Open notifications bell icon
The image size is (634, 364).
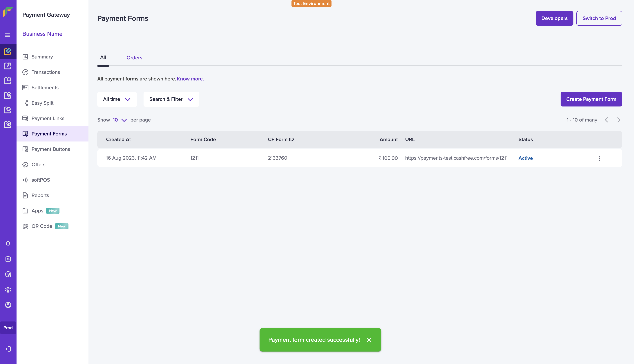pos(8,244)
